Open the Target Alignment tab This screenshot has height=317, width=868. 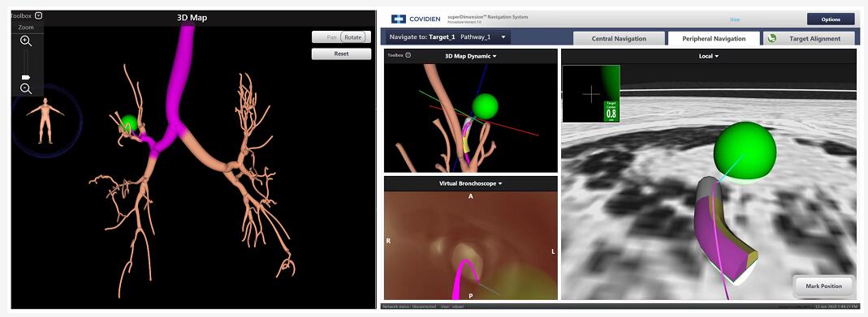click(x=809, y=39)
